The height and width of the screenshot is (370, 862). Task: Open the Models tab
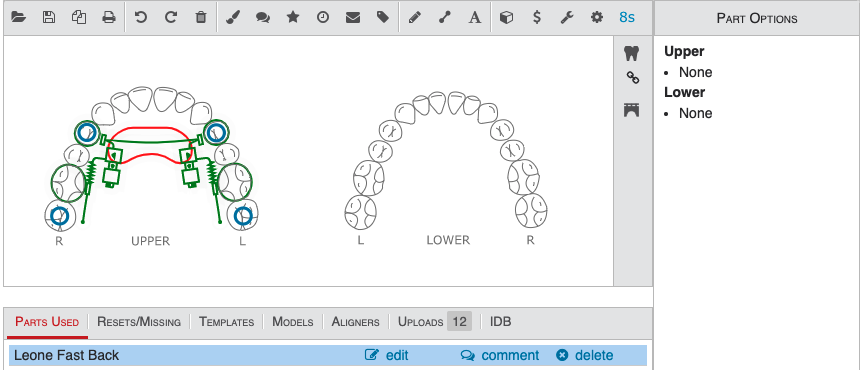point(293,322)
